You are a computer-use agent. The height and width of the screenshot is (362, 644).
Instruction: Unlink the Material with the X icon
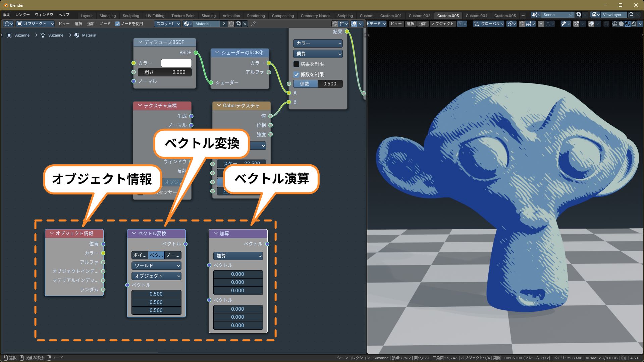245,24
